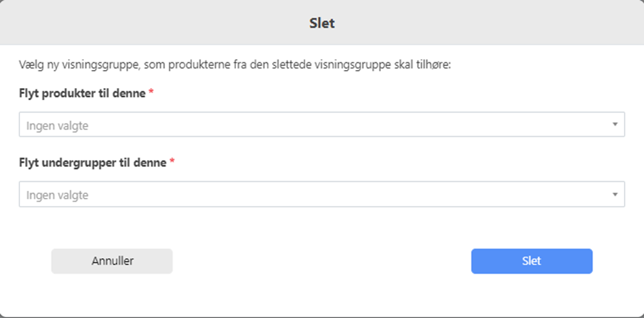644x318 pixels.
Task: Click empty white space between Annuller and Slet
Action: pyautogui.click(x=321, y=261)
